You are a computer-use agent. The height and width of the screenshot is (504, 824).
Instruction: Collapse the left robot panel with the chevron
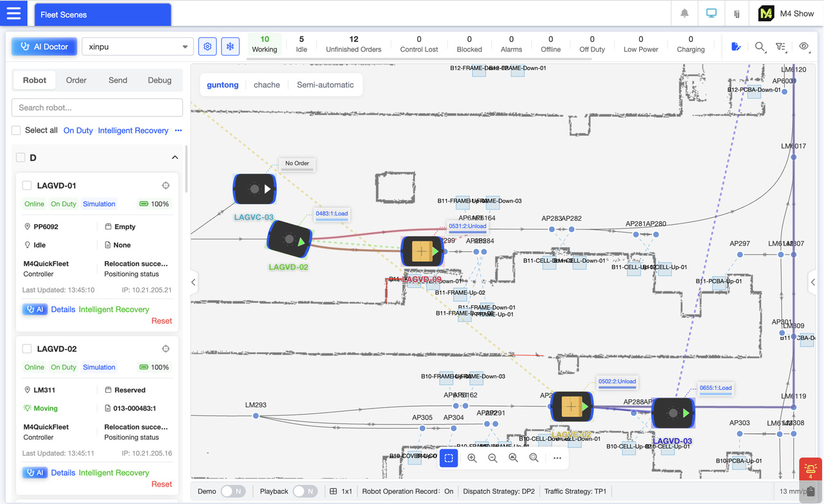pyautogui.click(x=192, y=282)
